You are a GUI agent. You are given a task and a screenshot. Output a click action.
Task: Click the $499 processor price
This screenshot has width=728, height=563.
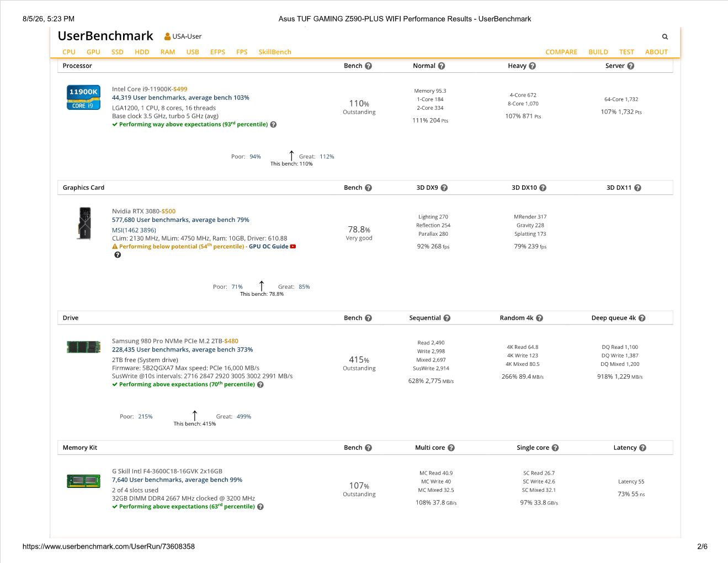[180, 89]
